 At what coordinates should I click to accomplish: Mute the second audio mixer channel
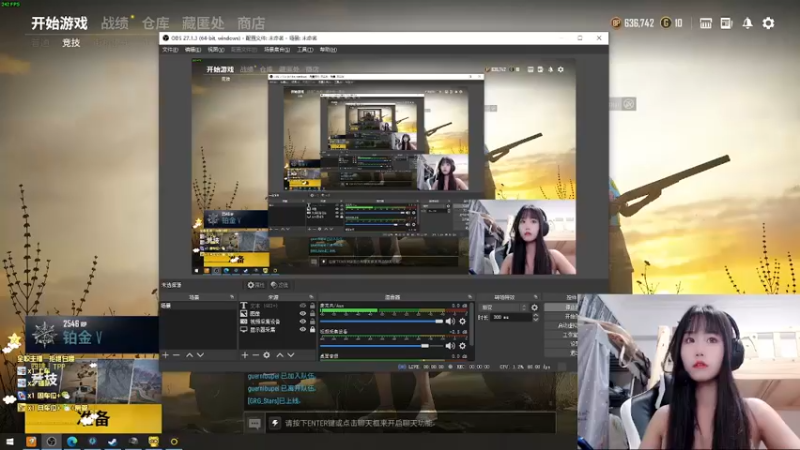click(449, 346)
